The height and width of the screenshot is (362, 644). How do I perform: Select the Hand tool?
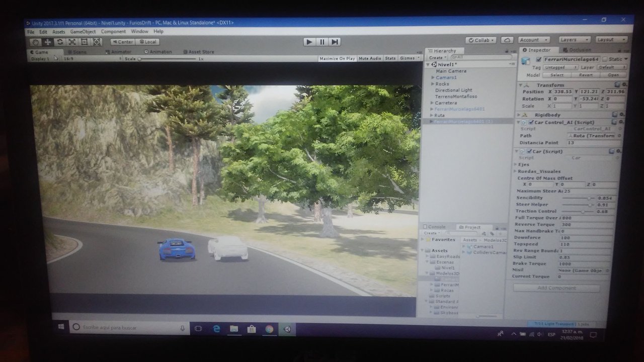click(35, 42)
